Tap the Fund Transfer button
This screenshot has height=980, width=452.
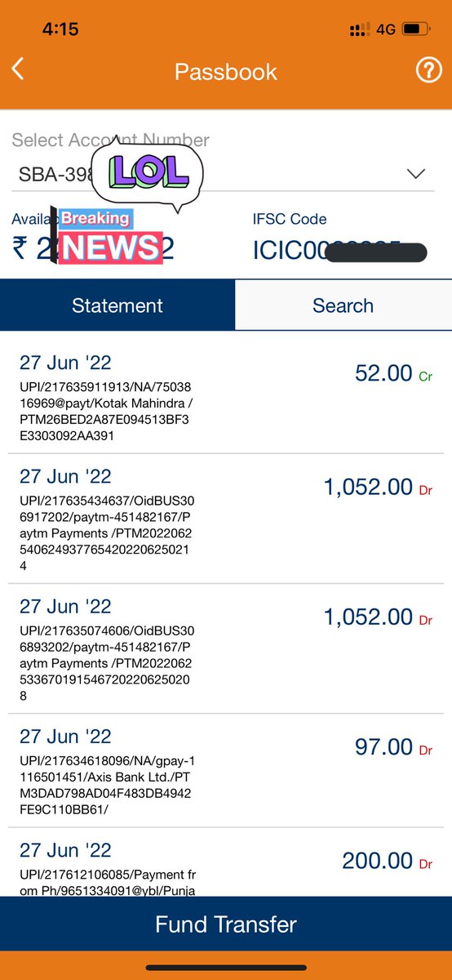pos(226,924)
